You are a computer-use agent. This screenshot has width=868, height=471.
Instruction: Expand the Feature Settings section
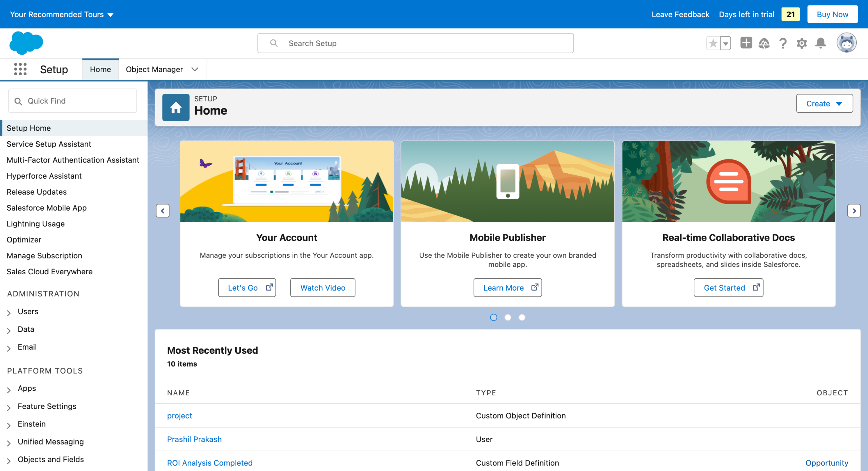[x=9, y=407]
